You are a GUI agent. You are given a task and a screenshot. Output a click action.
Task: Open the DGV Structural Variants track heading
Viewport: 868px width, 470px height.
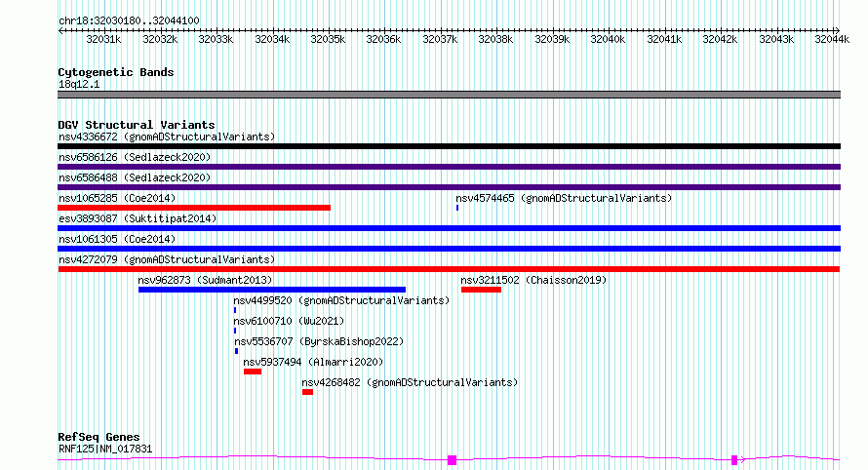[x=137, y=125]
